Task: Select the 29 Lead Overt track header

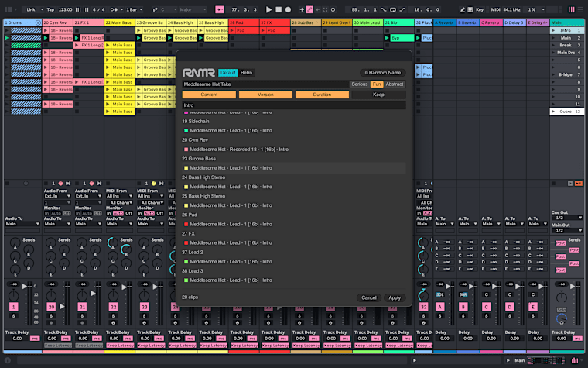Action: 337,22
